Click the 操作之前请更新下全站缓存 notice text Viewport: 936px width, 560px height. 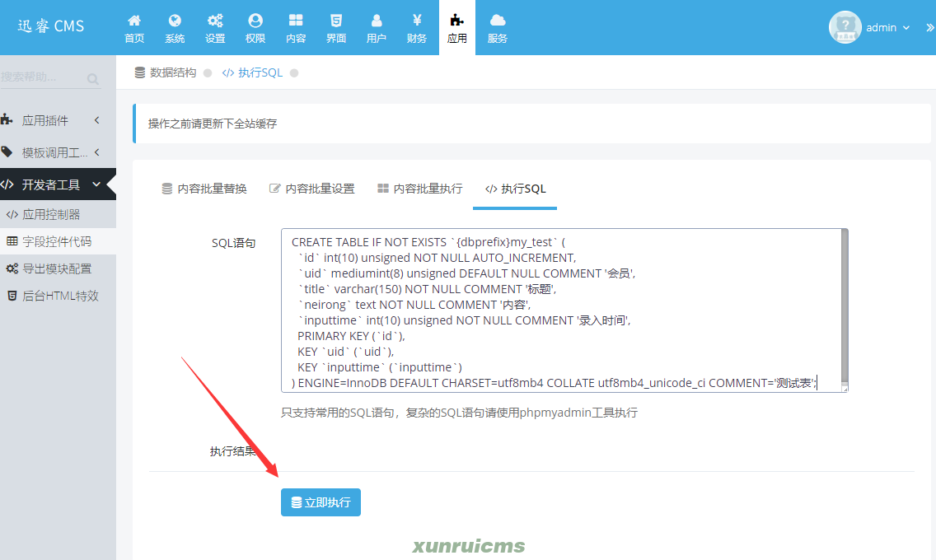(x=213, y=124)
